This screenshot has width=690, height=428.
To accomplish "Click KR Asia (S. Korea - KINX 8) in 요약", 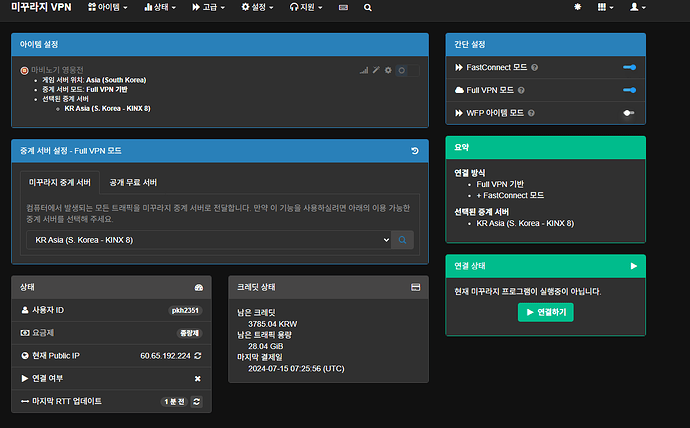I will [x=525, y=223].
